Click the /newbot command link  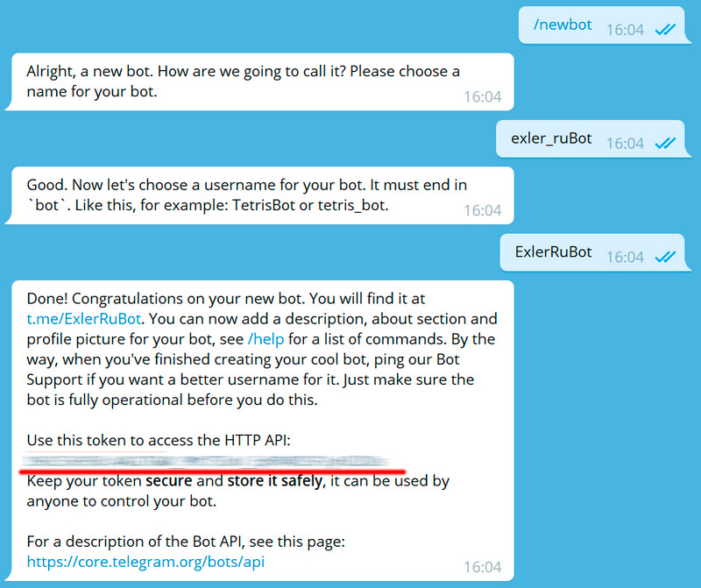tap(563, 25)
